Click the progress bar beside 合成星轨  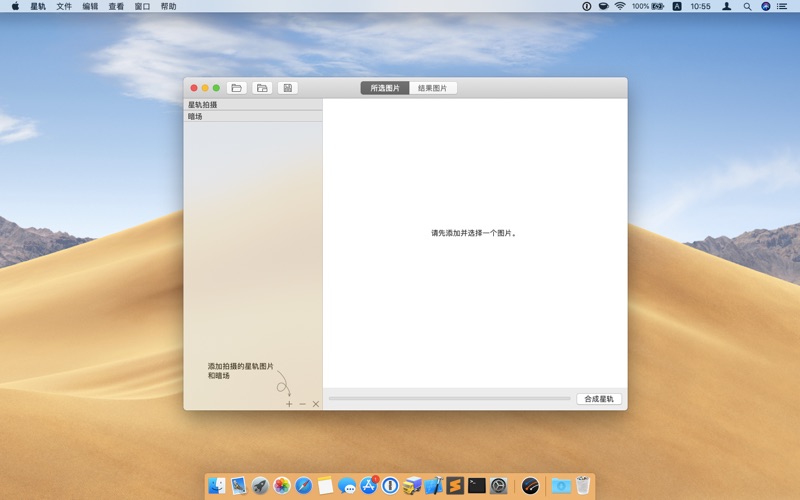click(x=449, y=399)
